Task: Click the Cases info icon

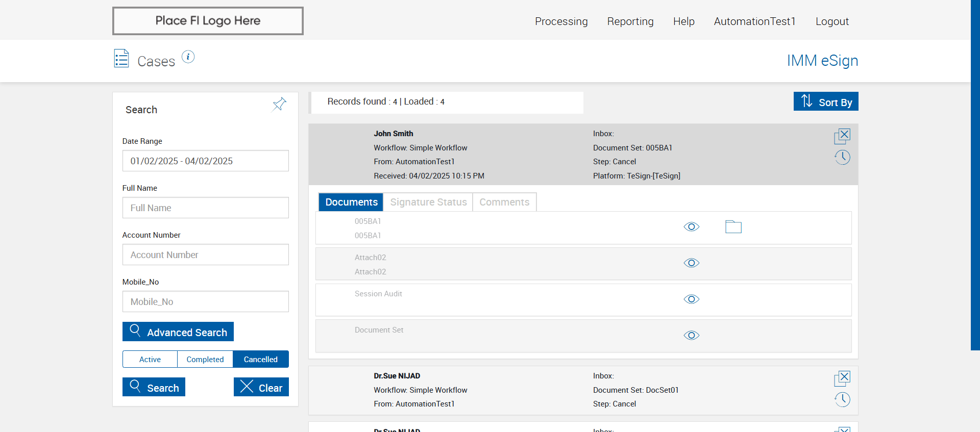Action: [x=188, y=57]
